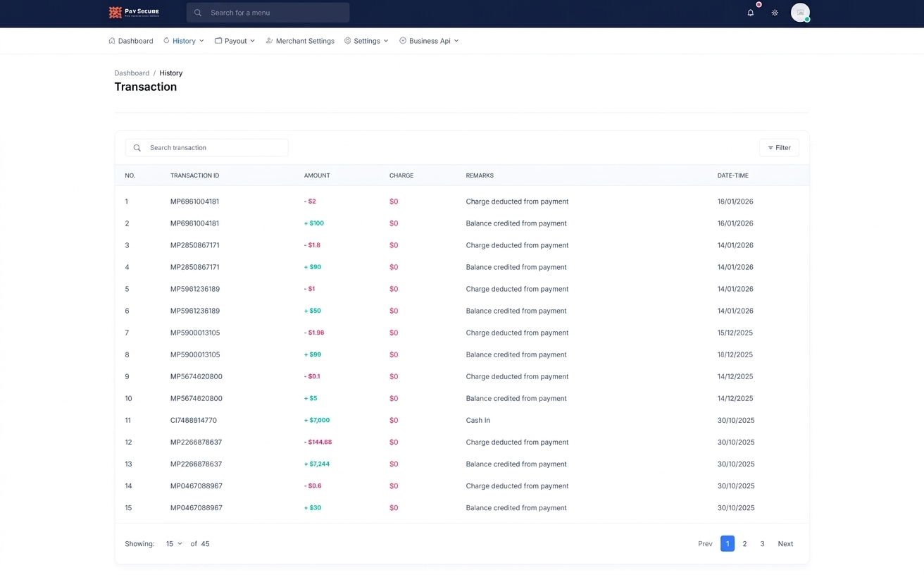Click the Dashboard home icon in the navbar
This screenshot has height=575, width=924.
[x=112, y=41]
